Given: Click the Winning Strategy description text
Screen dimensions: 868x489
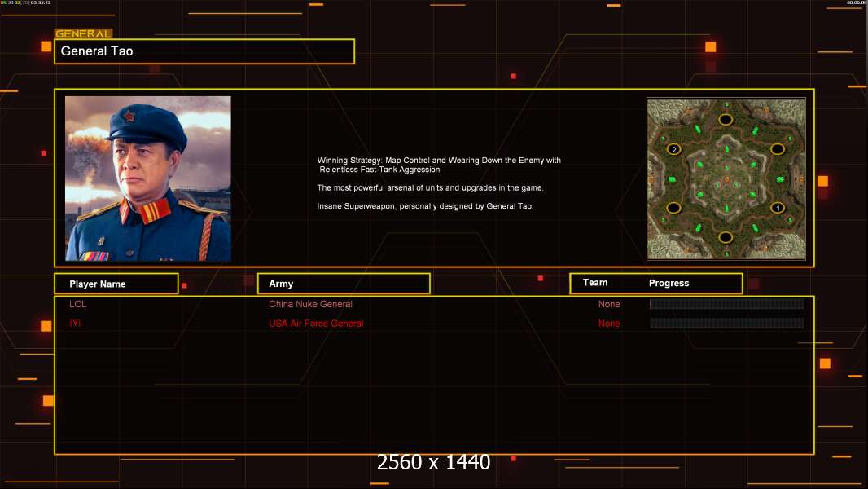Looking at the screenshot, I should pos(439,165).
